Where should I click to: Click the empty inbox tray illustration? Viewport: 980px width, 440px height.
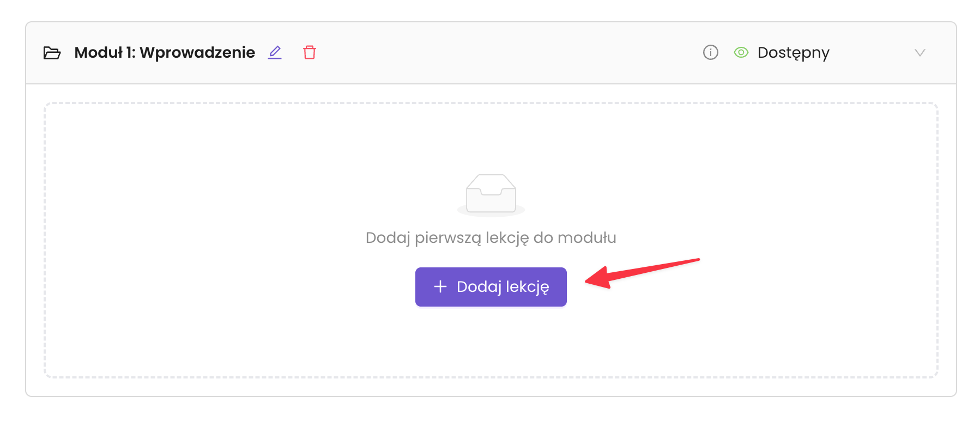click(491, 194)
